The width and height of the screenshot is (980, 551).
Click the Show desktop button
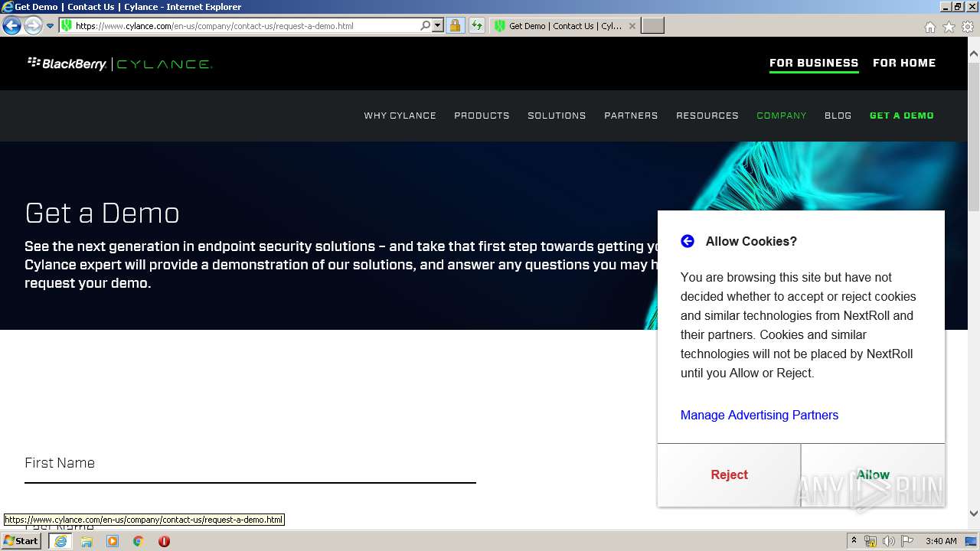click(972, 541)
